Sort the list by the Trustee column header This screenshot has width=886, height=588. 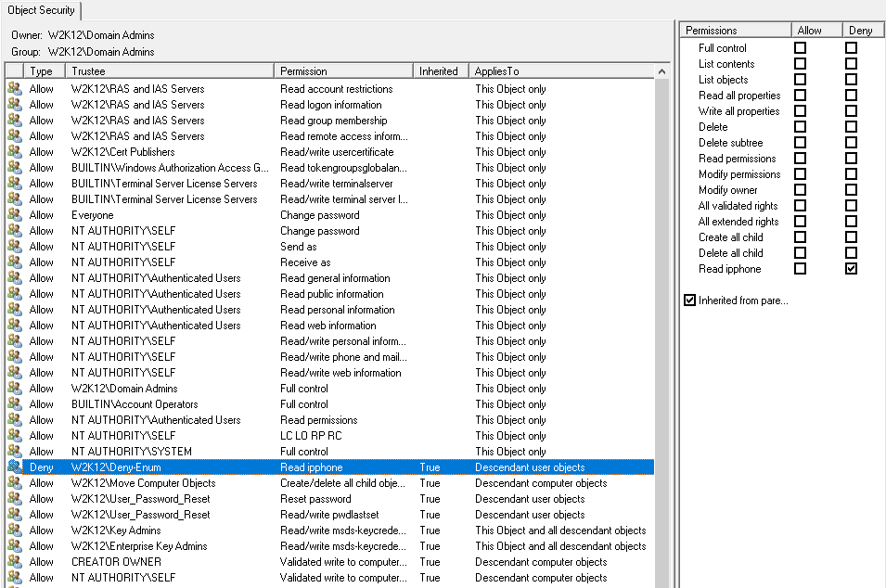(x=170, y=71)
